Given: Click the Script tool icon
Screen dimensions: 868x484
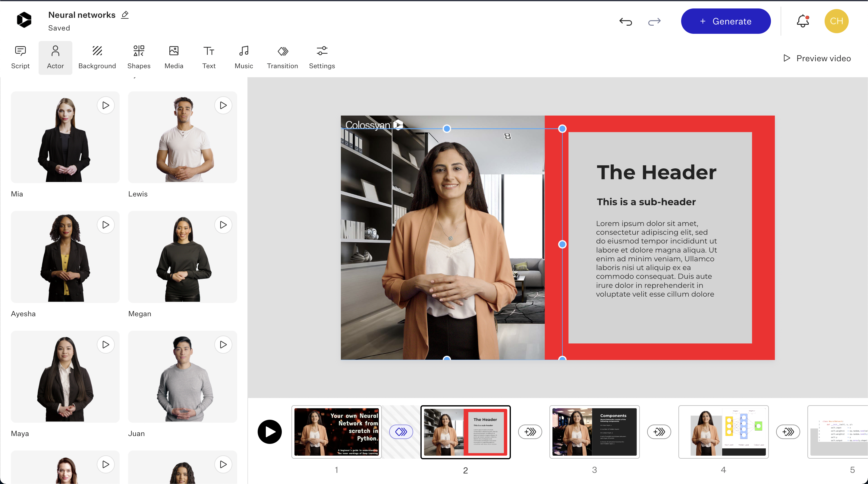Looking at the screenshot, I should click(20, 56).
